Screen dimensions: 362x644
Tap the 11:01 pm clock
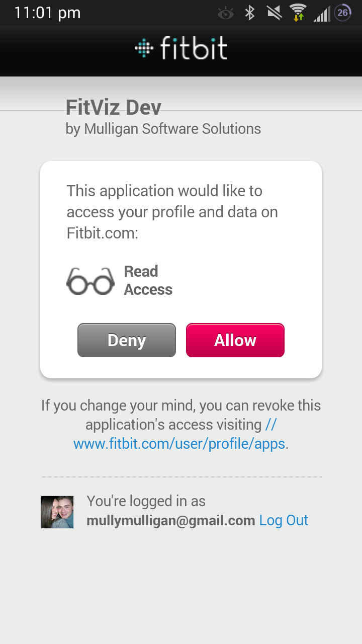[x=47, y=13]
